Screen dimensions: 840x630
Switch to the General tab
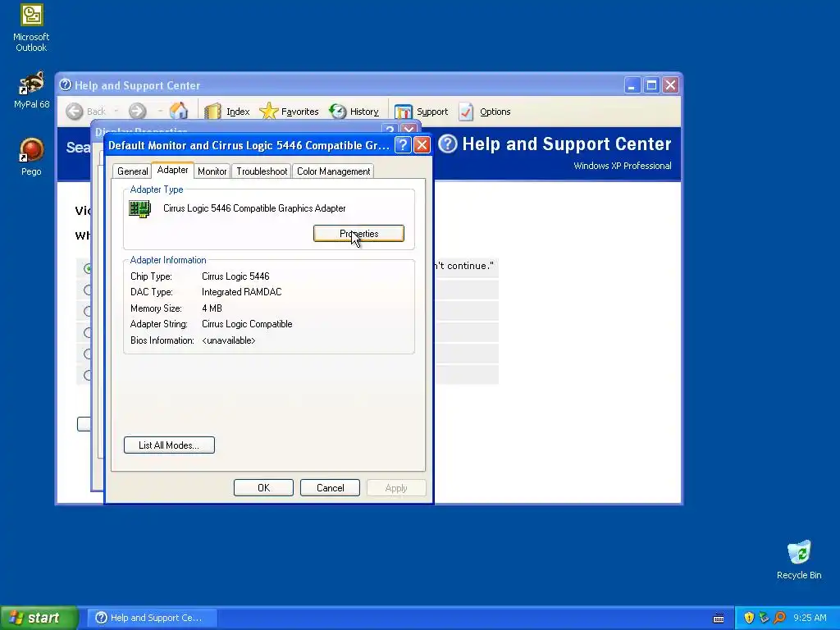[x=132, y=171]
